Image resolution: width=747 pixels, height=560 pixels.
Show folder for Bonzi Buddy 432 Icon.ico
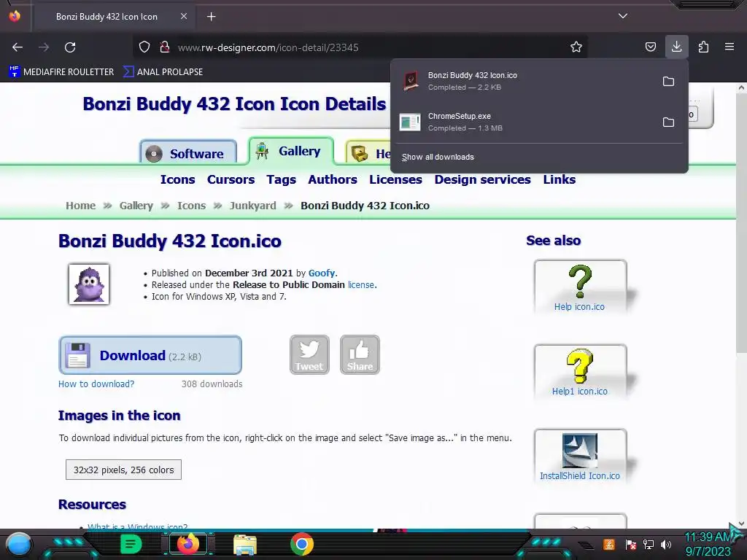668,82
